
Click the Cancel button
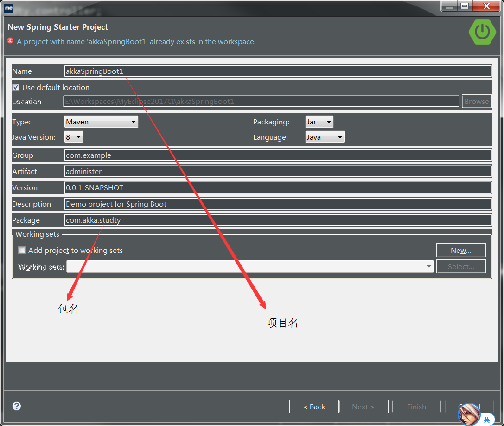point(469,407)
